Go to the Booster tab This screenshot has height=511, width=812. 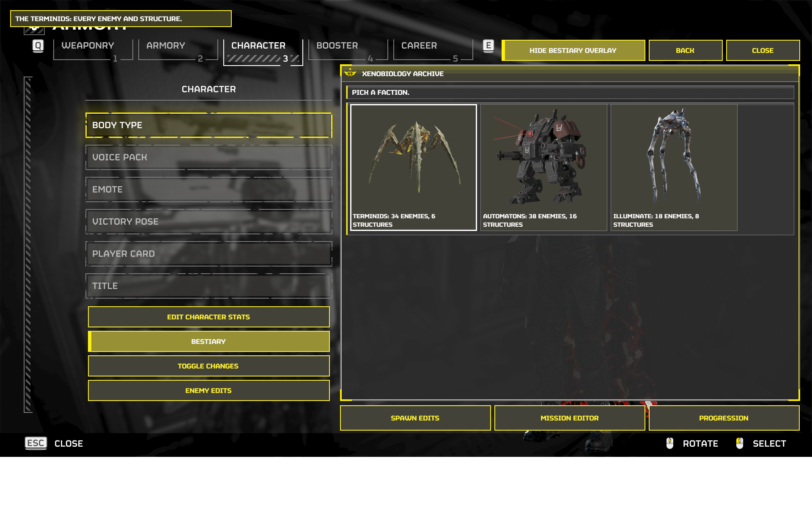click(x=348, y=50)
